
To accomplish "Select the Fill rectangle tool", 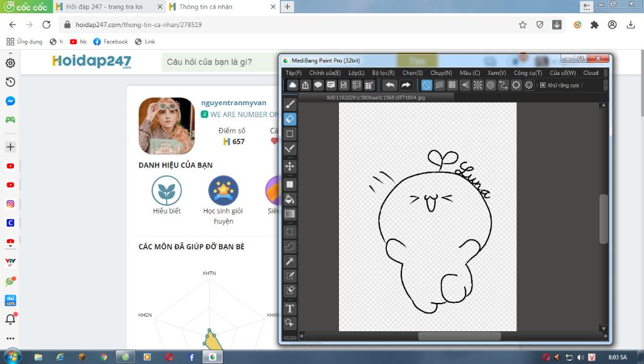I will point(290,185).
